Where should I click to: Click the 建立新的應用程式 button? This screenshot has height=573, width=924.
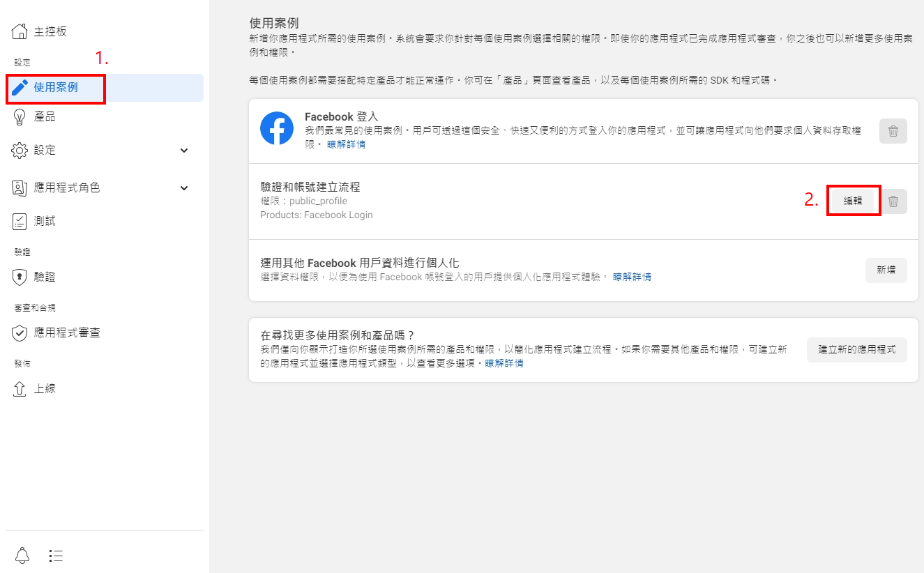pos(857,349)
